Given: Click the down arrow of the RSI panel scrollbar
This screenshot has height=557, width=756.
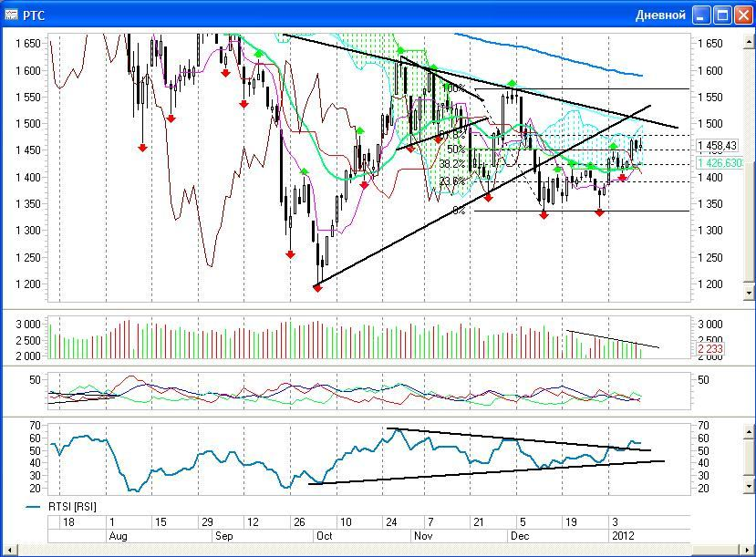Looking at the screenshot, I should pos(749,486).
